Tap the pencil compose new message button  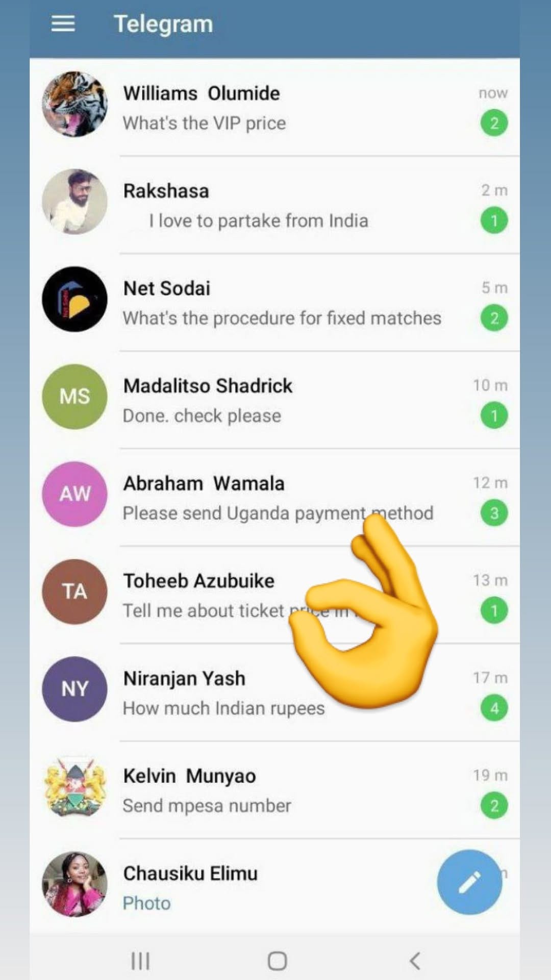pos(469,882)
